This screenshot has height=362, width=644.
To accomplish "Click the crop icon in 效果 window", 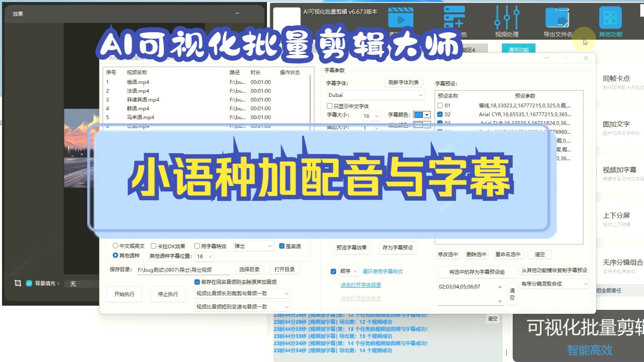I will 18,283.
